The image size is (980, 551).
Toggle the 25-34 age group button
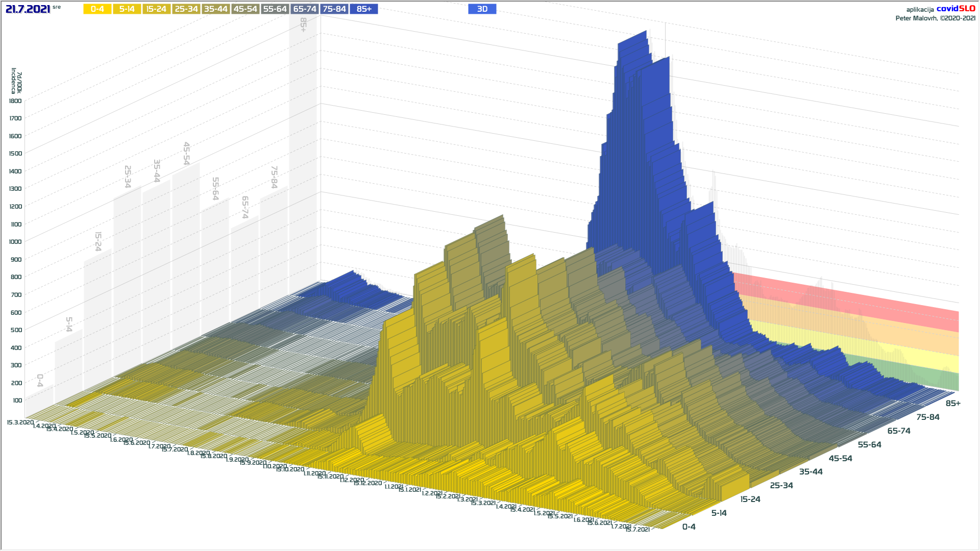[186, 9]
